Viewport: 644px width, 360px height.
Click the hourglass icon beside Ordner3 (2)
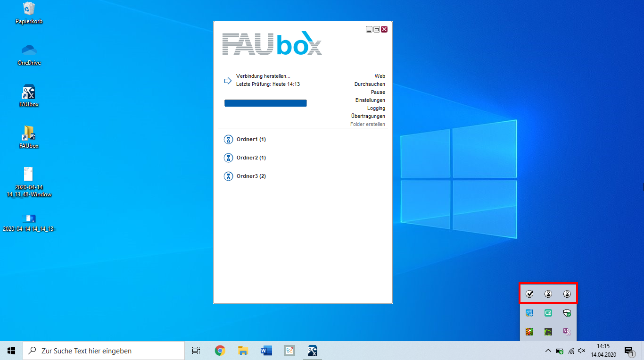pyautogui.click(x=228, y=176)
